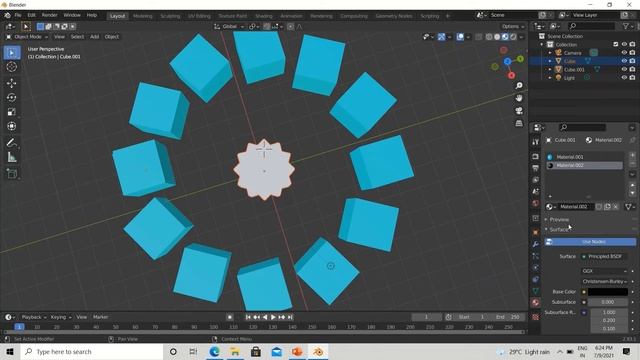Screen dimensions: 640x360
Task: Click the black Base Color swatch
Action: 608,292
